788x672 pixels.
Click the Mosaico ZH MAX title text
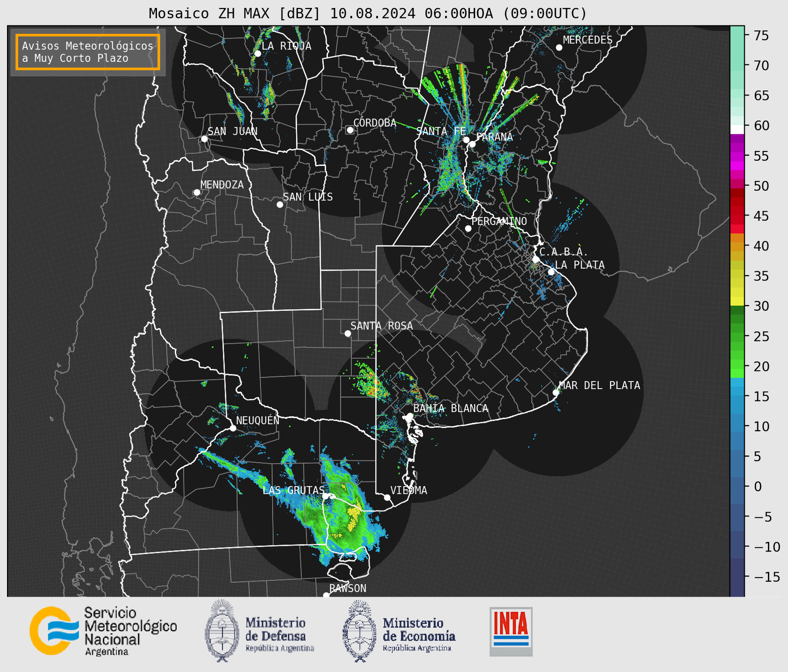[368, 13]
